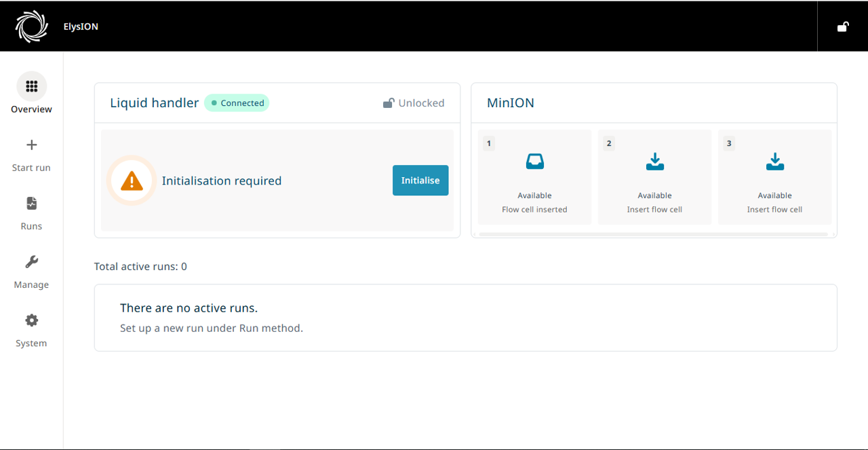The image size is (868, 450).
Task: Click the Initialise button
Action: (420, 181)
